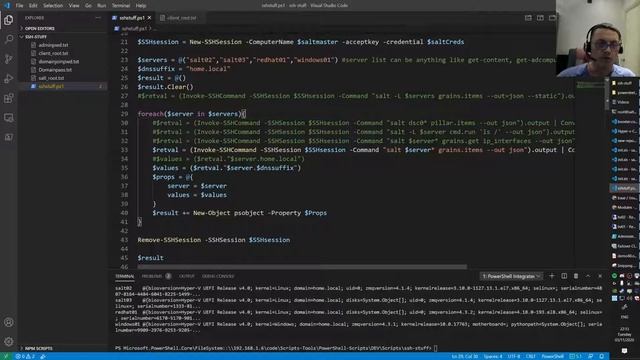
Task: Open Explorer views and more actions ellipsis
Action: 98,18
